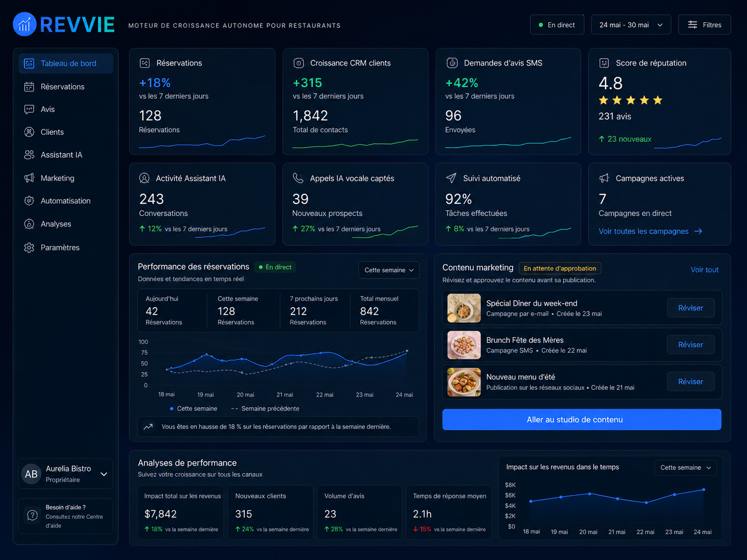Click the megaphone icon on Campagnes actives

tap(604, 178)
